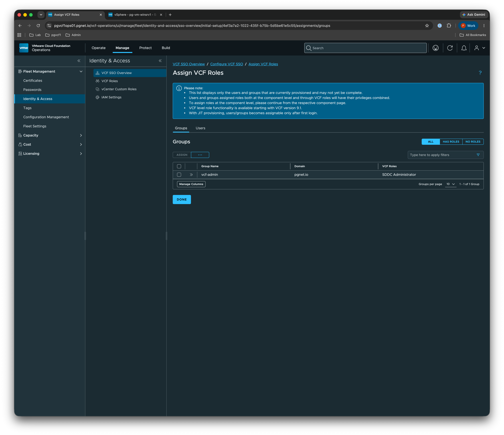Open the user account menu
The width and height of the screenshot is (504, 435).
pos(480,48)
